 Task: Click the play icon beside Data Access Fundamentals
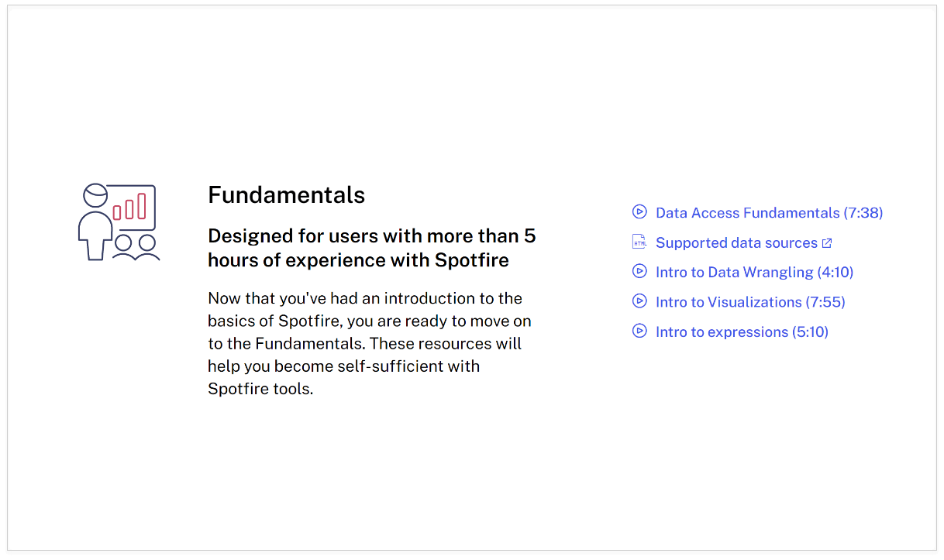tap(639, 211)
